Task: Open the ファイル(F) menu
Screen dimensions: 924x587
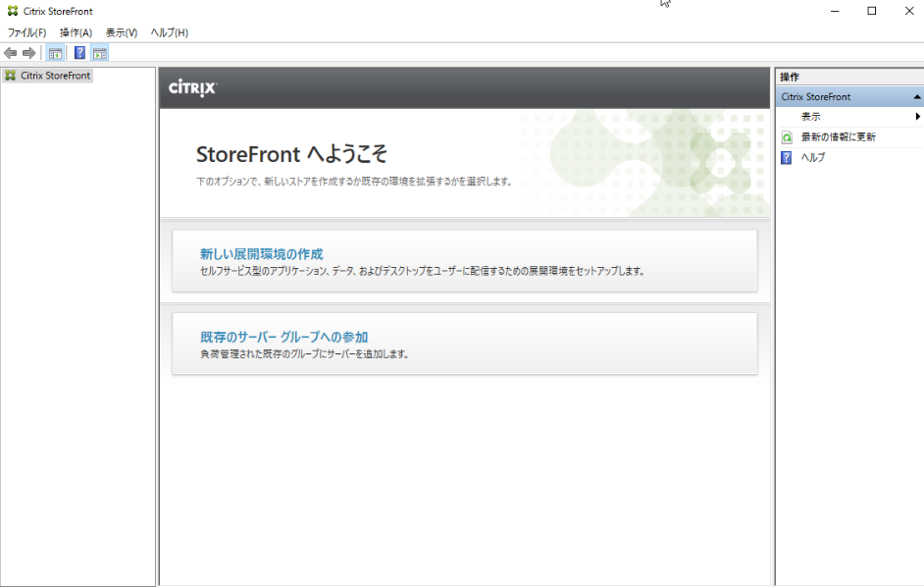Action: pos(26,32)
